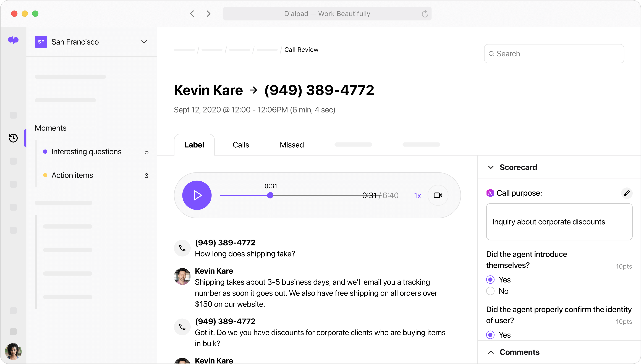Image resolution: width=641 pixels, height=364 pixels.
Task: Expand the San Francisco office dropdown
Action: tap(144, 42)
